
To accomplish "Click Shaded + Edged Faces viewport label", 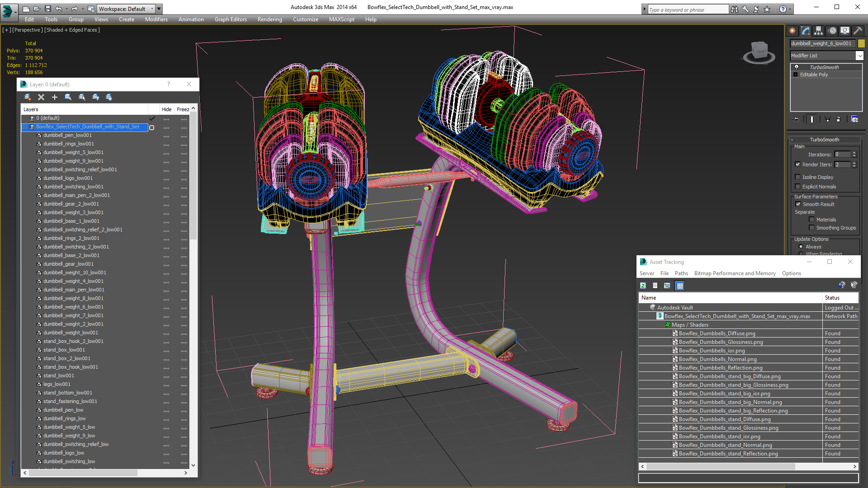I will (x=72, y=30).
